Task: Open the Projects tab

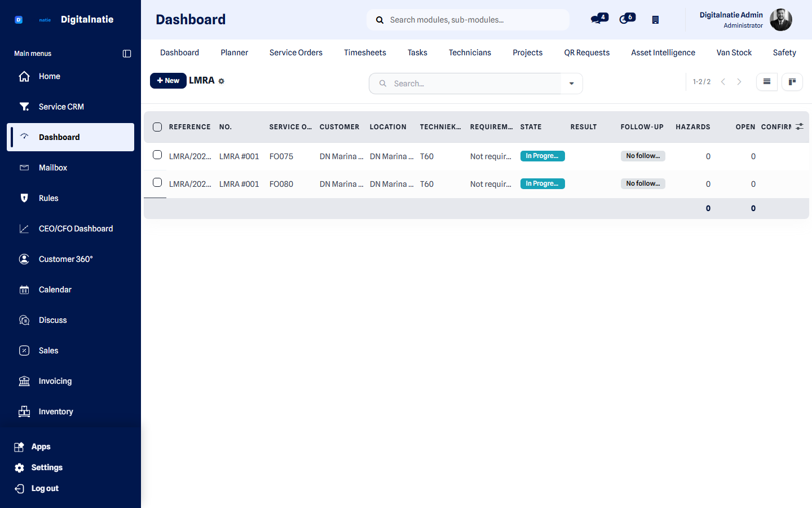Action: (x=527, y=52)
